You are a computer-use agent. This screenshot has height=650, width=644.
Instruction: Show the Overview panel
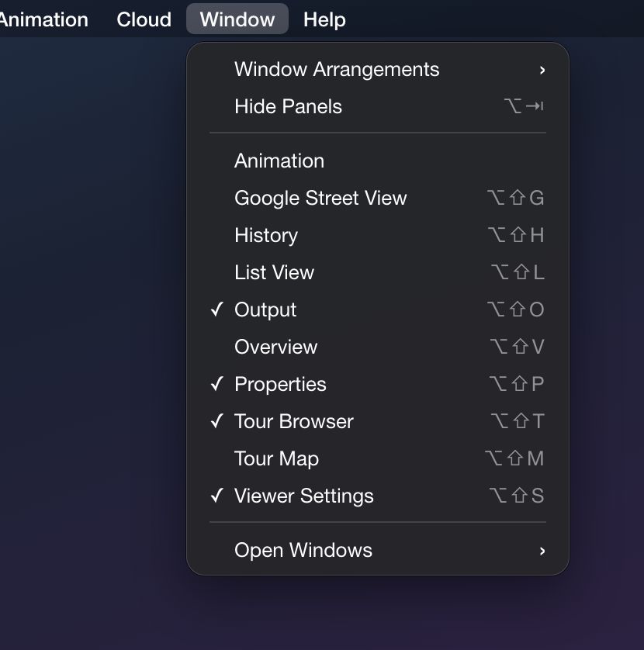(378, 347)
